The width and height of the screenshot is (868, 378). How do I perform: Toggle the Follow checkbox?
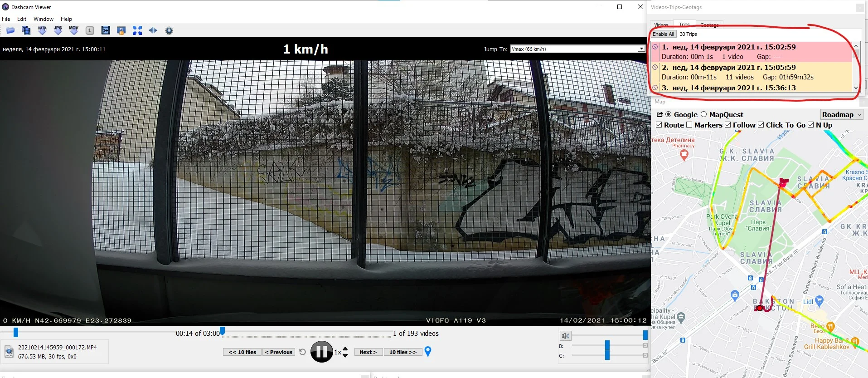click(x=727, y=125)
